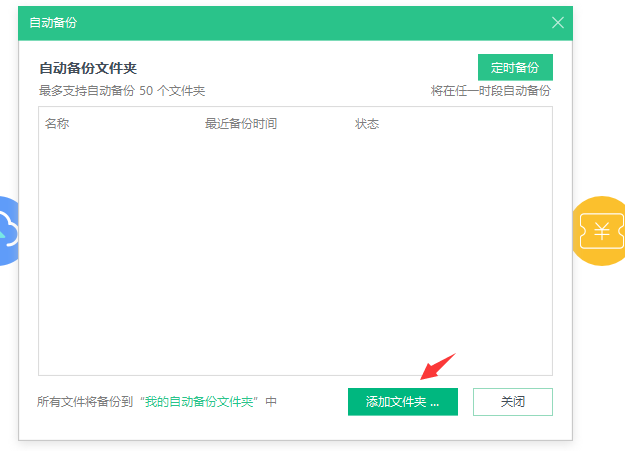Select the 状态 column header
This screenshot has width=625, height=452.
367,124
